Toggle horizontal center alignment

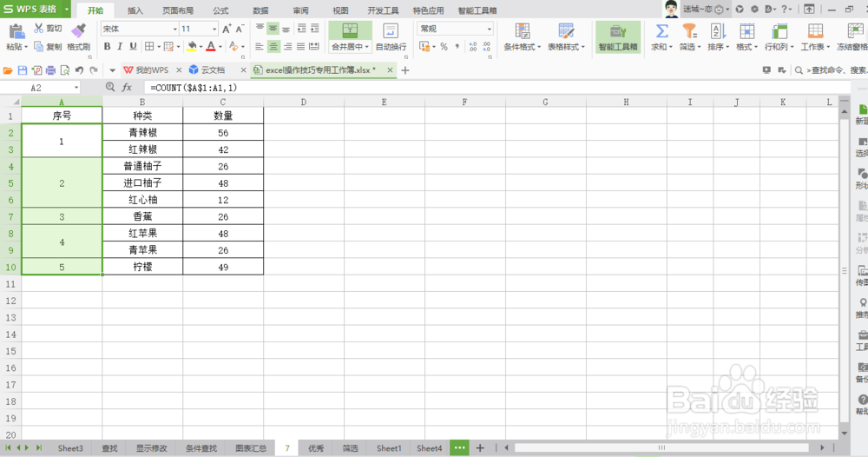[273, 47]
